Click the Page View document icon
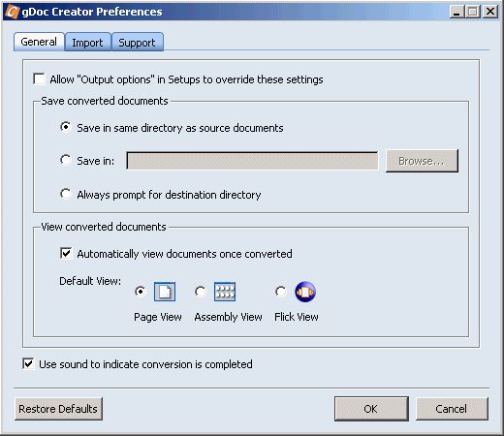The image size is (504, 436). point(165,292)
